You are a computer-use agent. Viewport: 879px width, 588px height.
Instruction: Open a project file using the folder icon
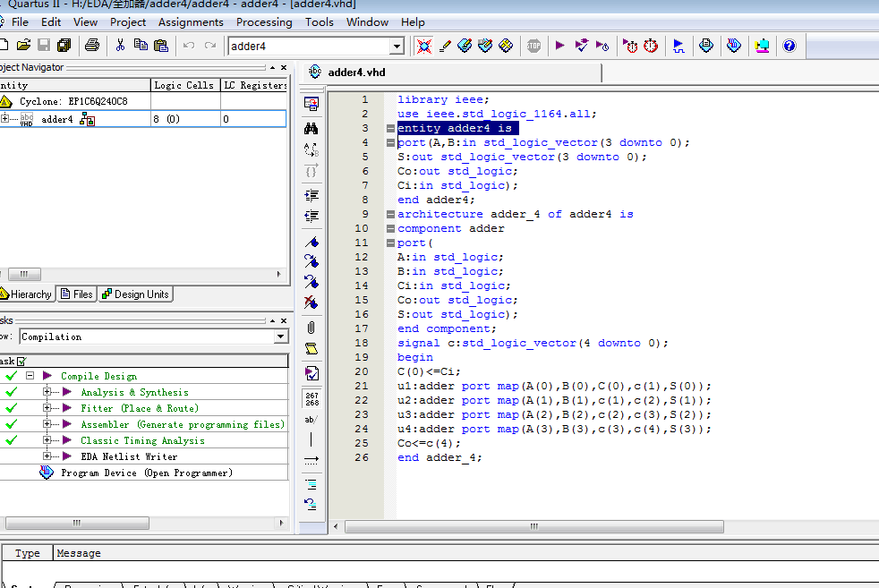click(23, 46)
